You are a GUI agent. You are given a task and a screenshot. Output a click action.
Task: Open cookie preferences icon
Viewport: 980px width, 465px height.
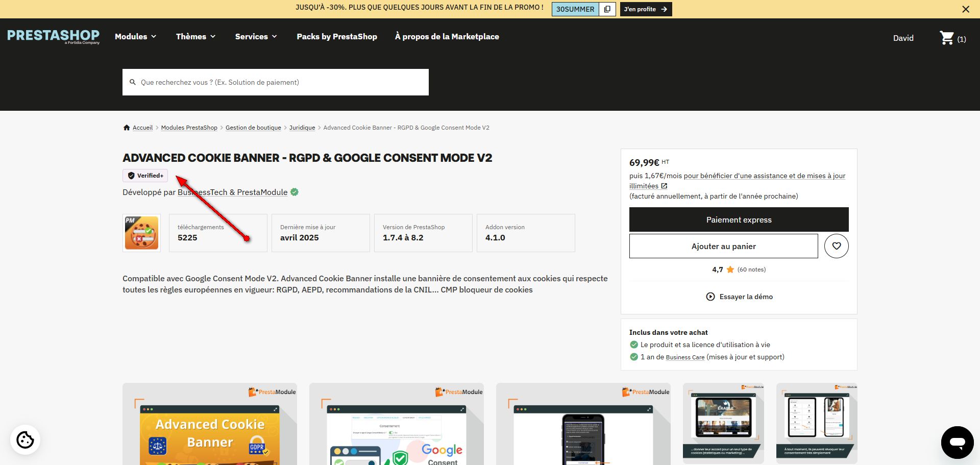coord(25,439)
